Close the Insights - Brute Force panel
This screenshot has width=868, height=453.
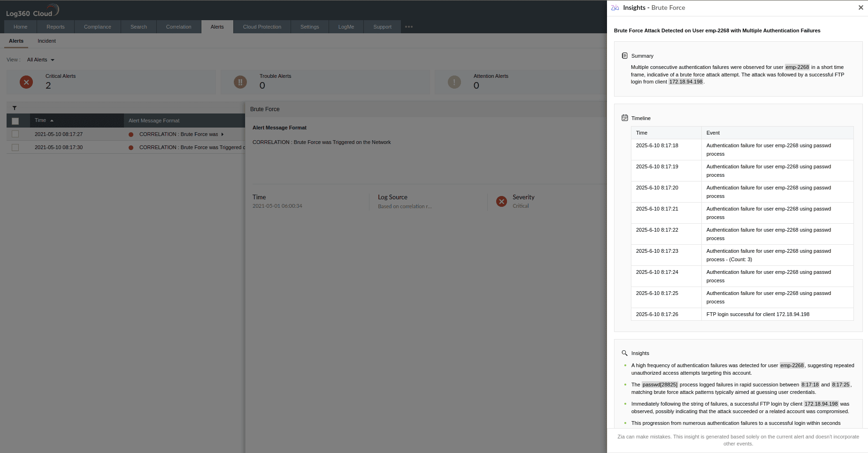pyautogui.click(x=860, y=8)
